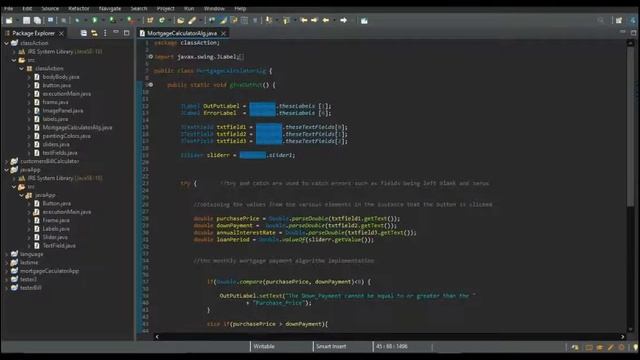This screenshot has height=360, width=640.
Task: Click the Writable status field
Action: tap(264, 347)
